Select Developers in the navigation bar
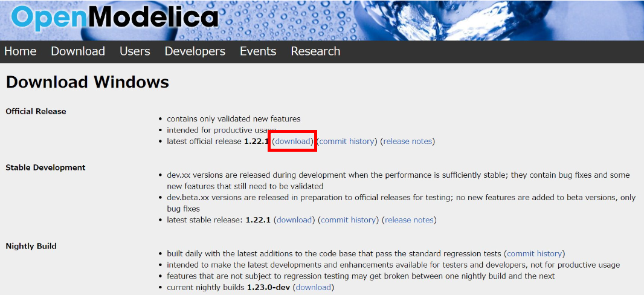644x295 pixels. click(x=195, y=51)
